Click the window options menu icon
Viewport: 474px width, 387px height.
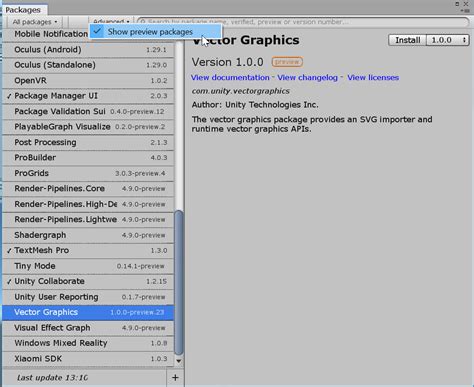coord(465,11)
